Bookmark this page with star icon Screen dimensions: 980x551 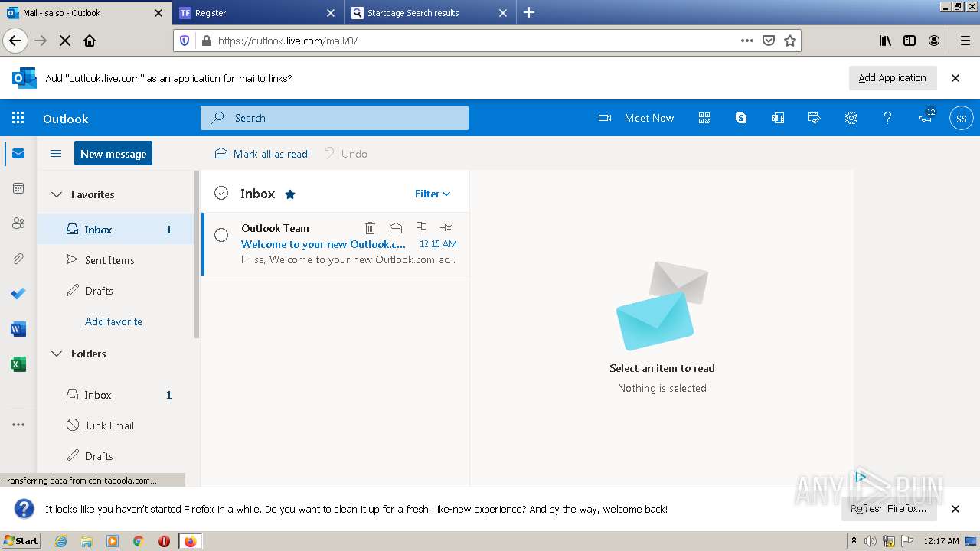(790, 41)
